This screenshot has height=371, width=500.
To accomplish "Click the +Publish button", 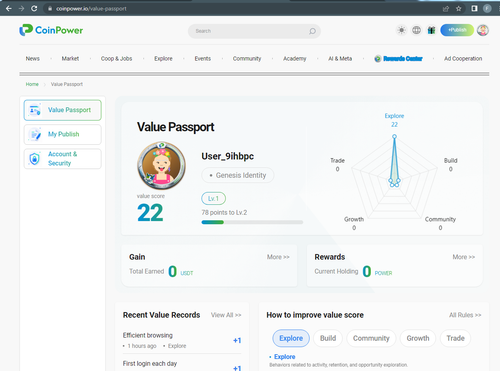I will 457,30.
